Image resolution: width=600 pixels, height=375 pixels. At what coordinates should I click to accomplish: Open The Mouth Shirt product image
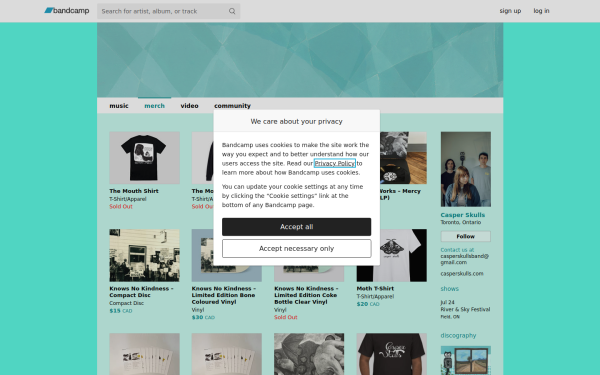coord(144,158)
